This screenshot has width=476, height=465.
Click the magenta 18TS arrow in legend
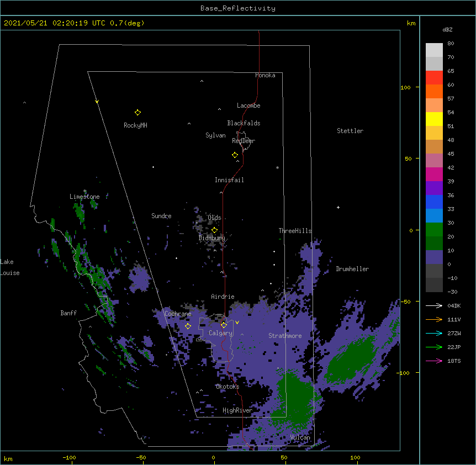[434, 361]
